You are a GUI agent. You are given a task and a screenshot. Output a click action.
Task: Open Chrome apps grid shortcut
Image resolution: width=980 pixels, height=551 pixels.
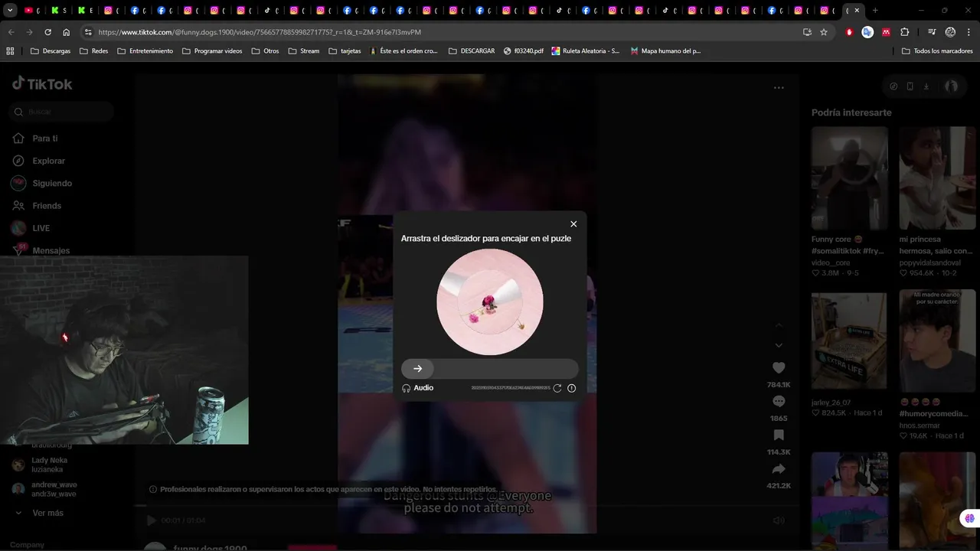pos(10,51)
